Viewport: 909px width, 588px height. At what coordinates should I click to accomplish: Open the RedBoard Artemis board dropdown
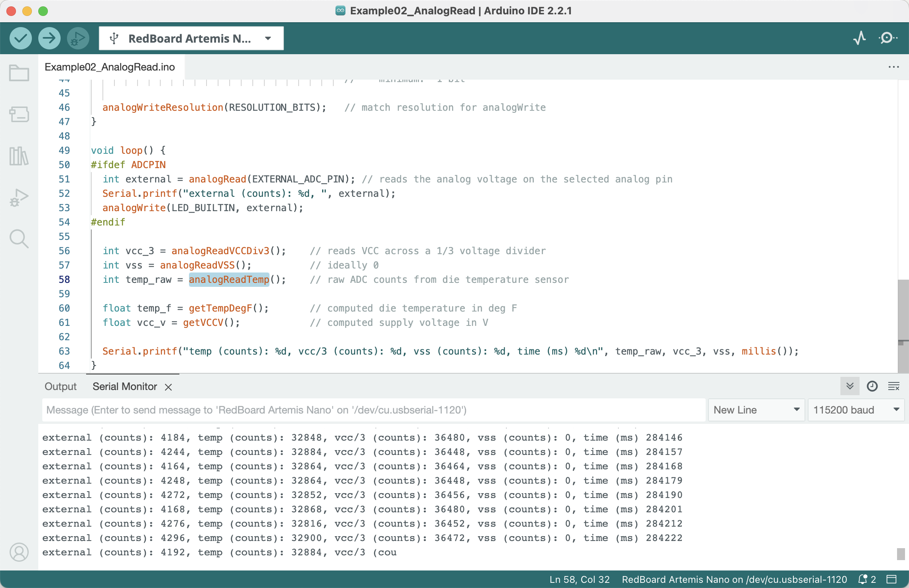[x=191, y=38]
